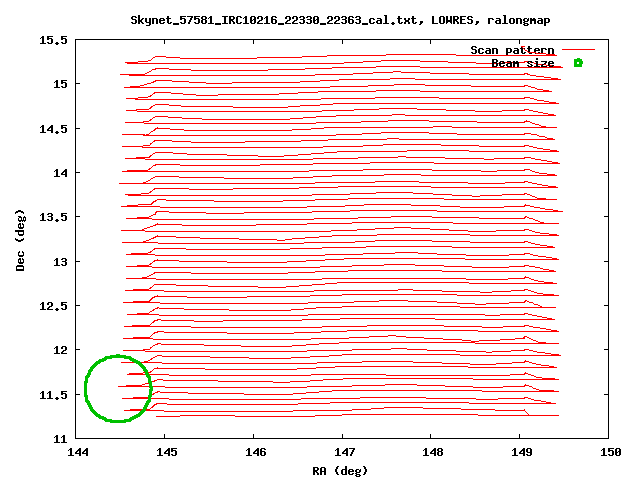The image size is (640, 480).
Task: Click the 147 tick label on RA axis
Action: [x=344, y=452]
